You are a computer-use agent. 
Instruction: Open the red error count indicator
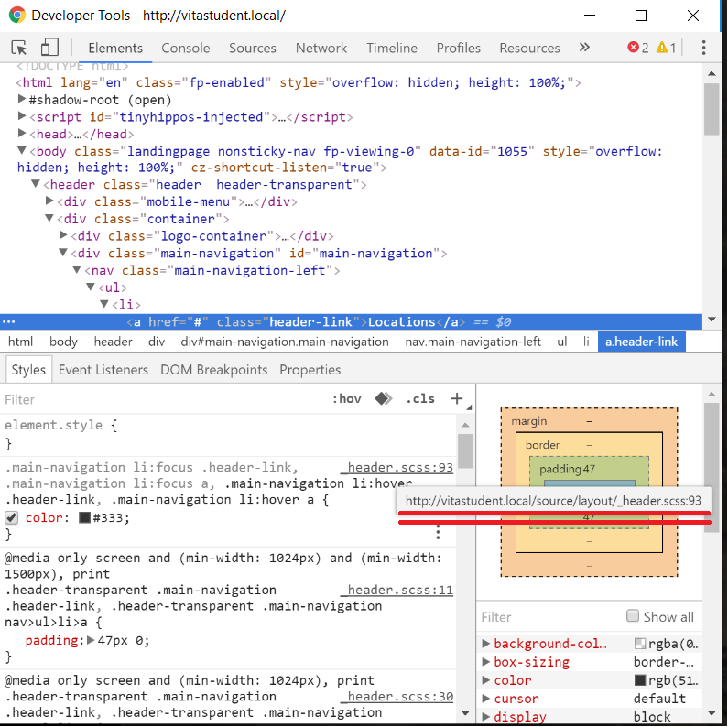(x=638, y=48)
